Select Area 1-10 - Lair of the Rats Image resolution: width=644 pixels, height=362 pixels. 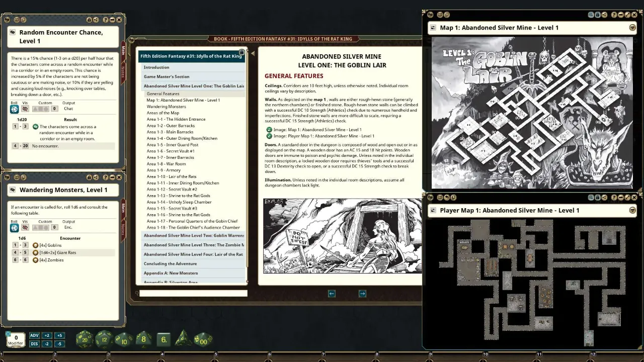tap(172, 176)
